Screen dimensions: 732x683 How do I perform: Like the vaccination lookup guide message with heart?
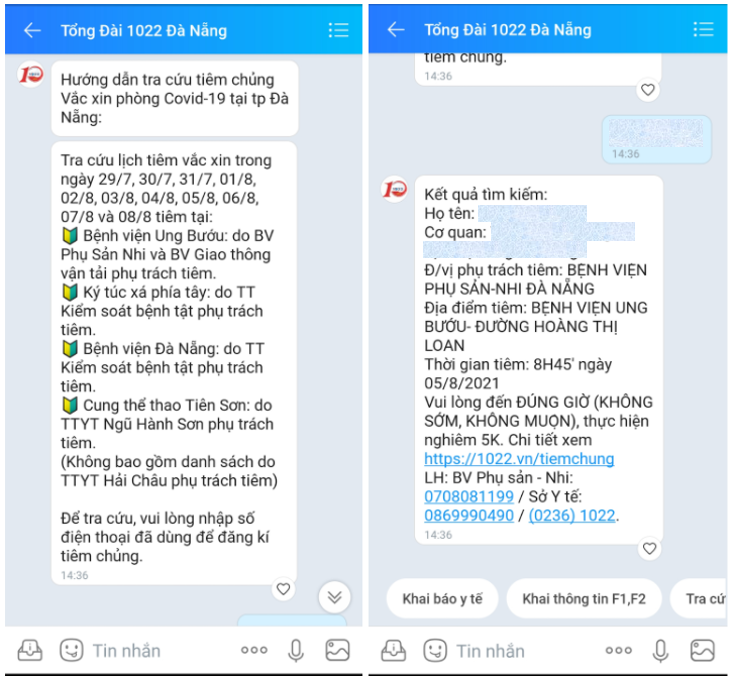[x=283, y=589]
